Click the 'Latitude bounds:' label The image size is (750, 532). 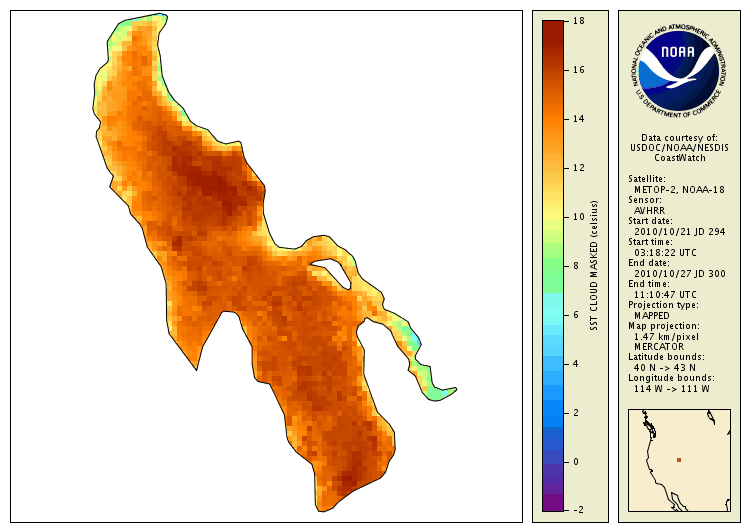coord(666,357)
